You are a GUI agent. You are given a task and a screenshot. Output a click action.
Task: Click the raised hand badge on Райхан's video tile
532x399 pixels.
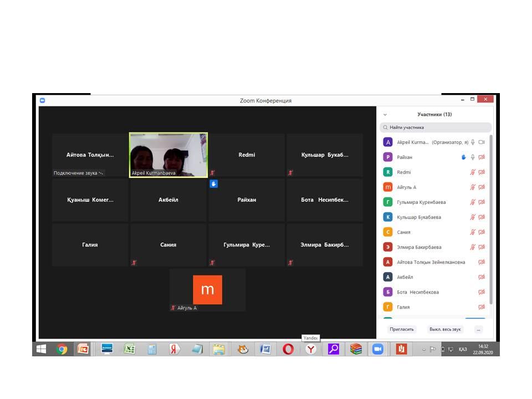(214, 184)
